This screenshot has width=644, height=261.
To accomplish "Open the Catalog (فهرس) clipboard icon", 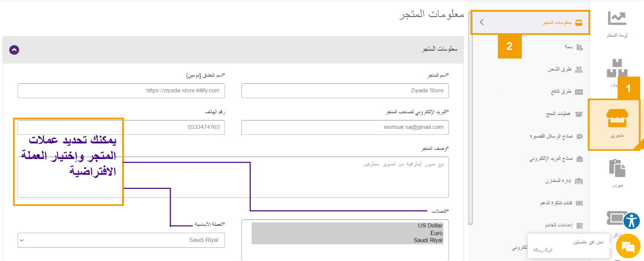I will tap(617, 168).
